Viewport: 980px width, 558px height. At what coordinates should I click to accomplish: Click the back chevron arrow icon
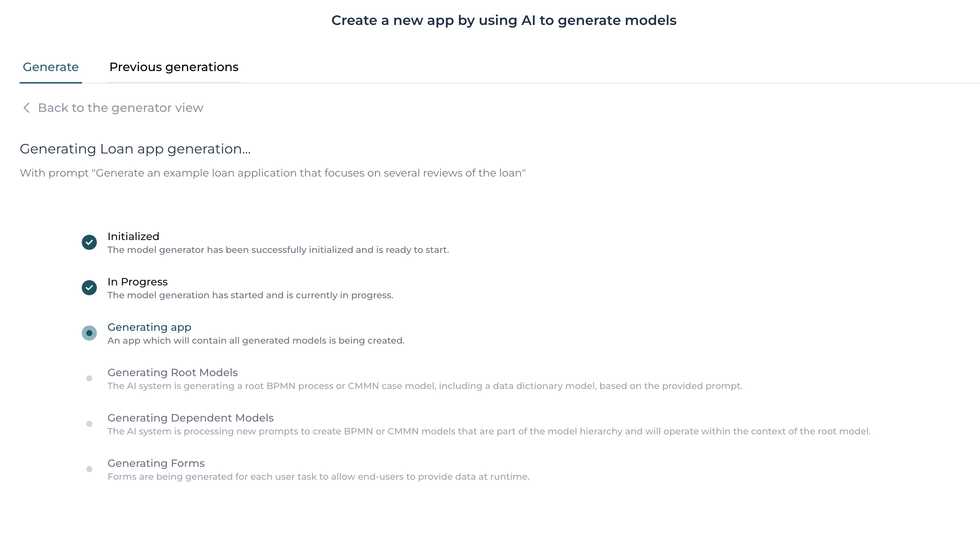tap(26, 108)
